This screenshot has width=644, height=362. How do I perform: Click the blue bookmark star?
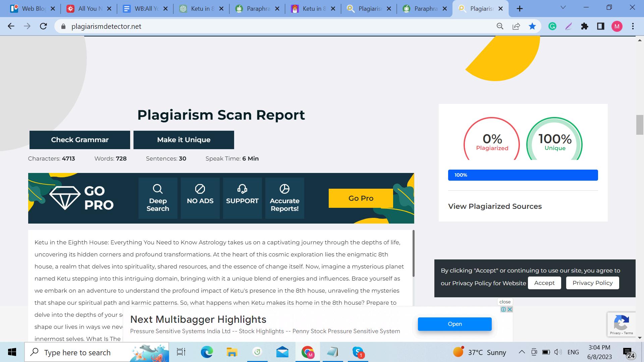click(x=532, y=26)
